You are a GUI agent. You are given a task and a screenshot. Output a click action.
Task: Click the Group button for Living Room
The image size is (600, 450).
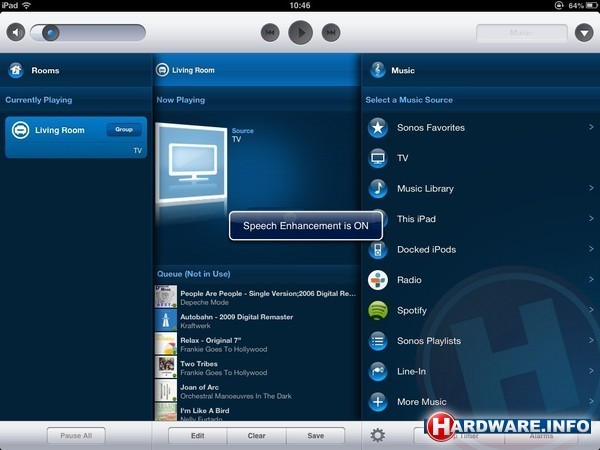(124, 130)
